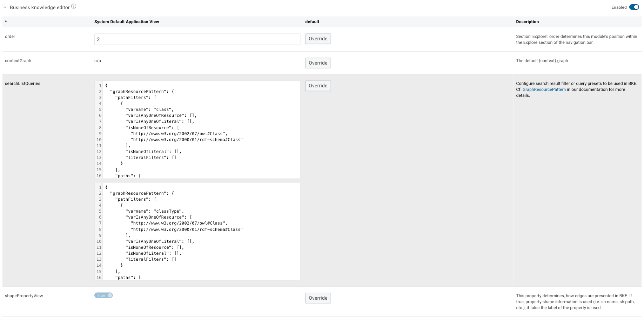Image resolution: width=644 pixels, height=320 pixels.
Task: Select the 'order' row label
Action: coord(10,36)
